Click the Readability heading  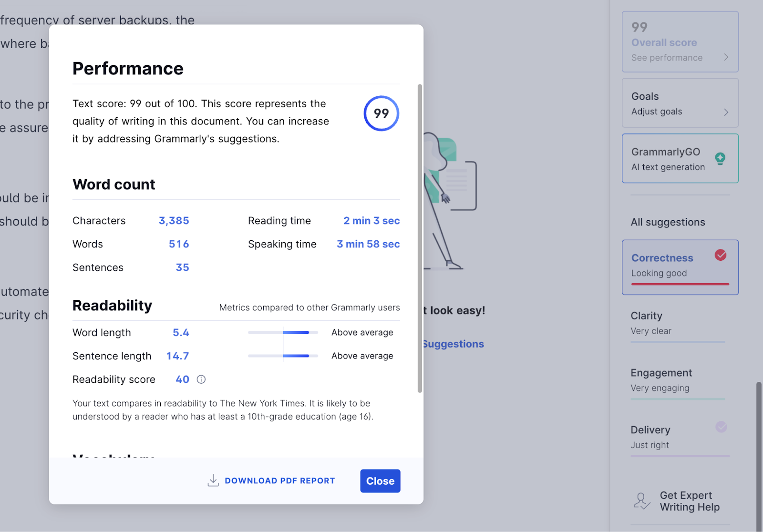pyautogui.click(x=113, y=306)
